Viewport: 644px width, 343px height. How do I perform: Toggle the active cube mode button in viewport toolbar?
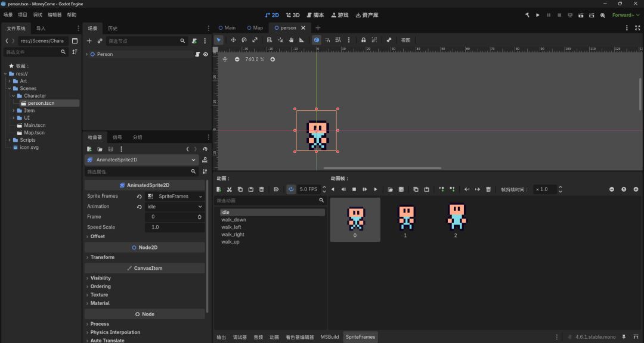click(316, 40)
